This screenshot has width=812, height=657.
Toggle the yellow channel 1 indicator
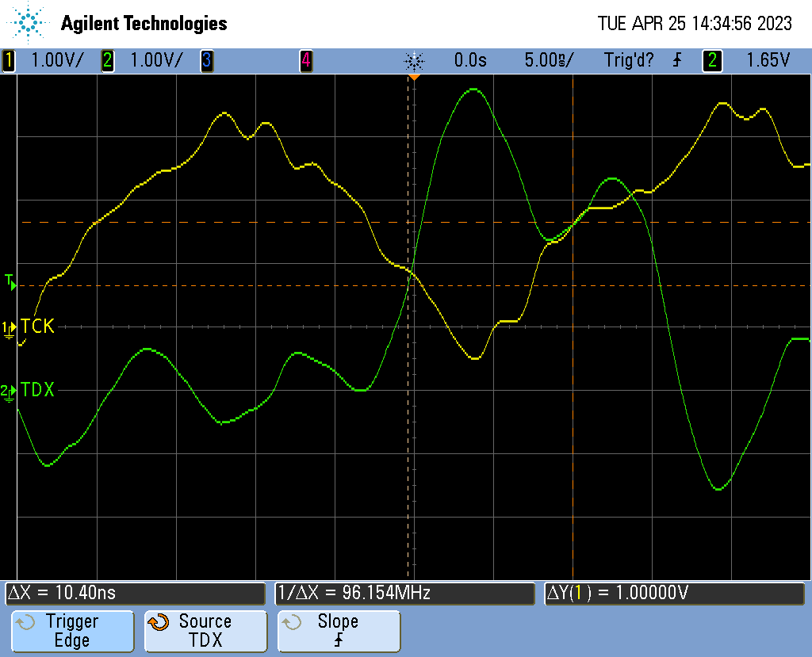point(9,60)
